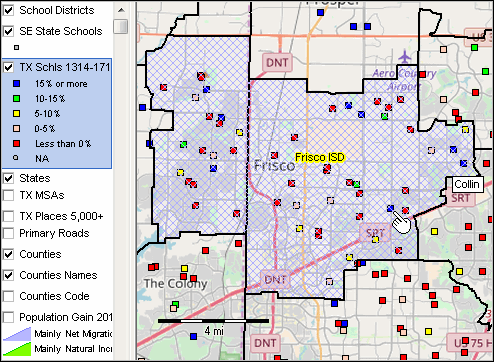Click the Mainly Natural Increase green symbol

(17, 349)
